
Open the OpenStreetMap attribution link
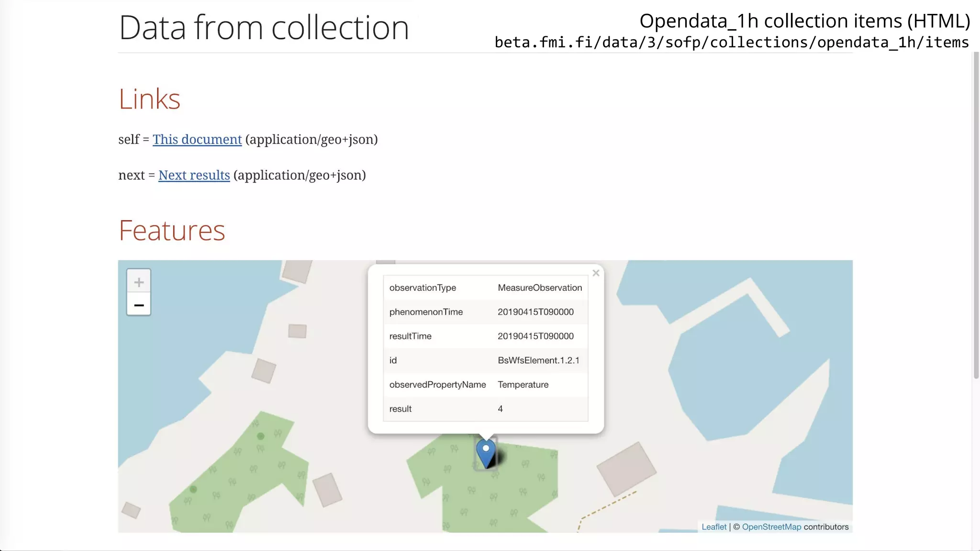771,527
